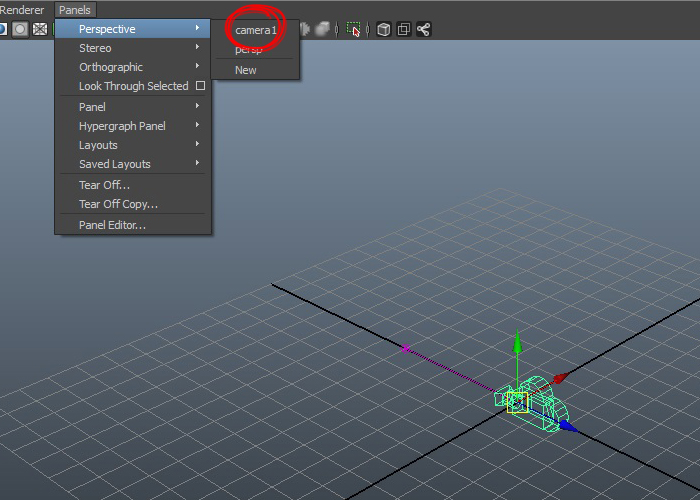Click the blue Z-axis translate arrow
This screenshot has width=700, height=500.
point(567,426)
